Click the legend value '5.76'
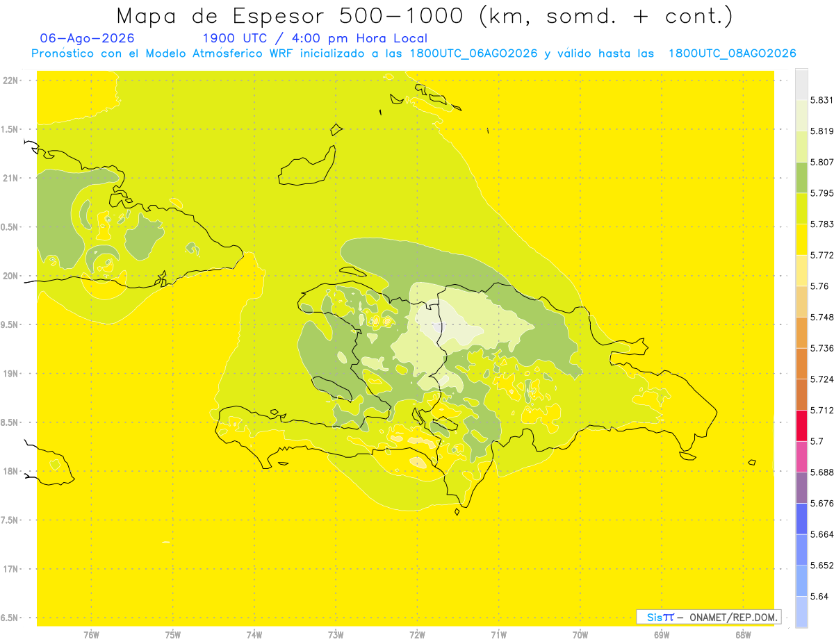 point(819,286)
